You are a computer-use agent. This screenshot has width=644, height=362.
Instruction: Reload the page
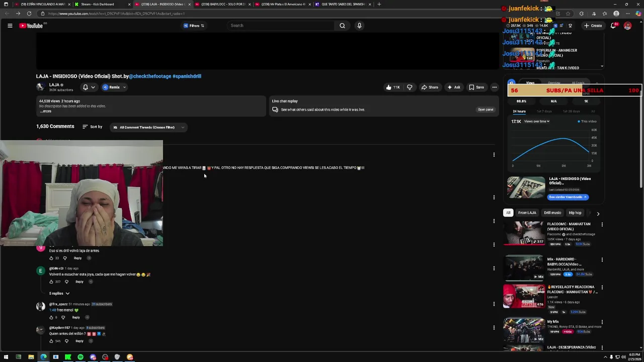(29, 14)
